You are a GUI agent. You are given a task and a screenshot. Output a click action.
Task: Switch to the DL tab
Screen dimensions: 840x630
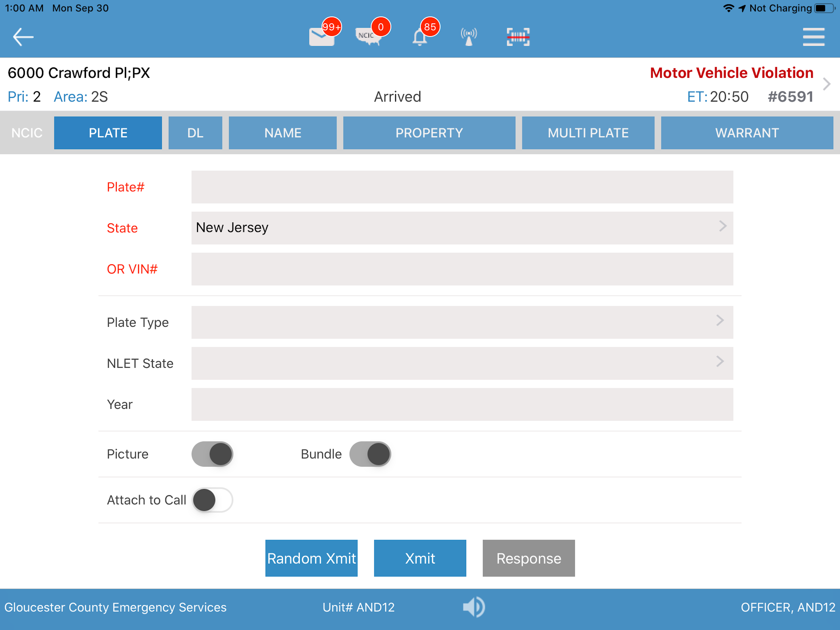(195, 133)
